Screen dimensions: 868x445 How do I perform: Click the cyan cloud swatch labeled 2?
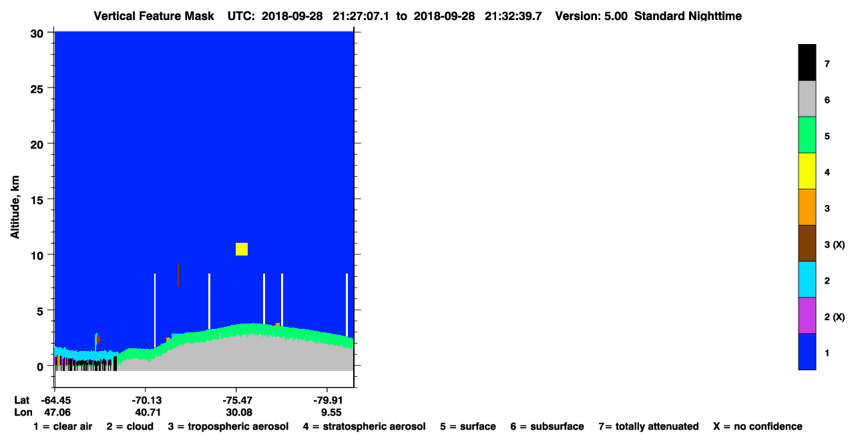(807, 279)
